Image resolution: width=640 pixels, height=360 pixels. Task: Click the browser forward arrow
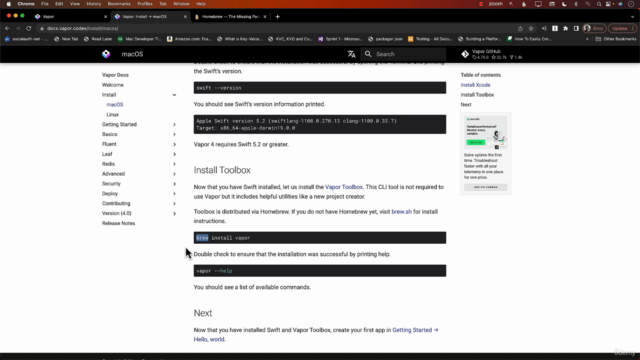click(x=18, y=28)
